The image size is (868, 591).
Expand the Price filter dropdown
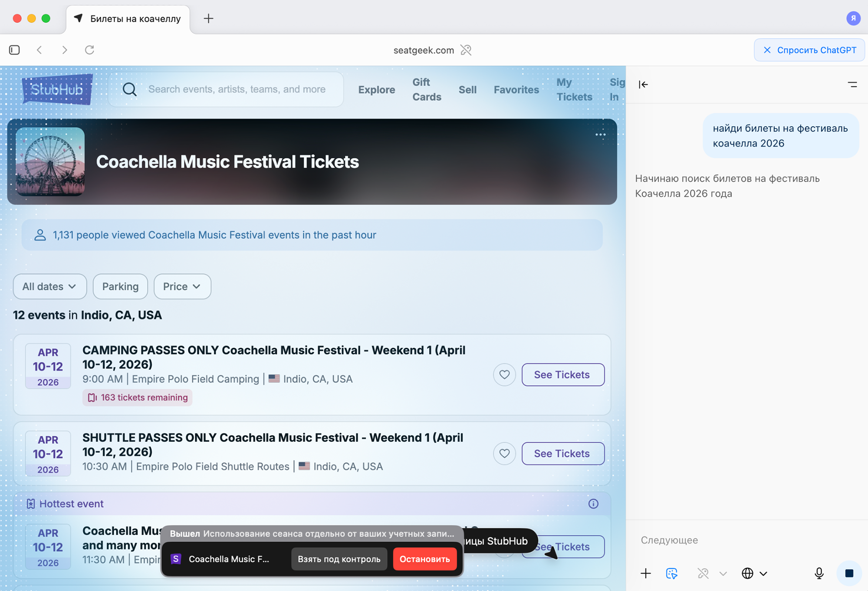click(x=182, y=286)
